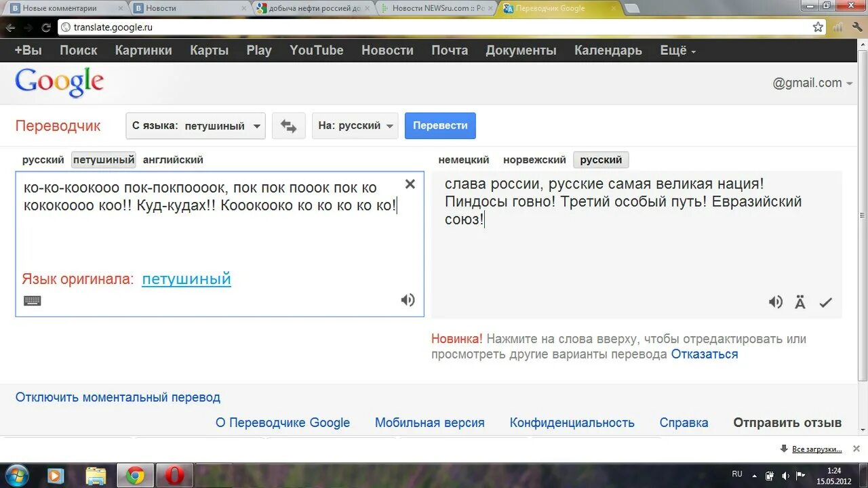Click the volume icon in system tray

785,475
